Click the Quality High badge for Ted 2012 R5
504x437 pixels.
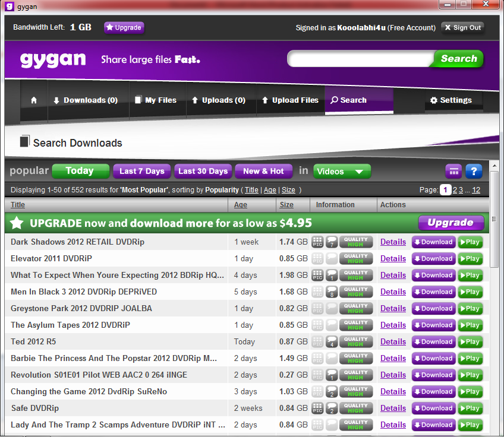(x=355, y=341)
